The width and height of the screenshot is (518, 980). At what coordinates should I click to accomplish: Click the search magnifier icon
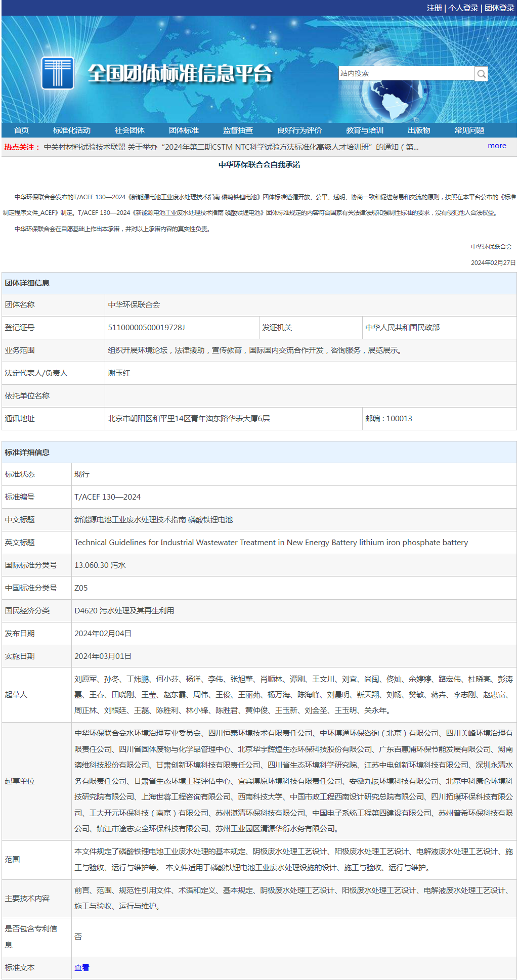click(x=481, y=74)
